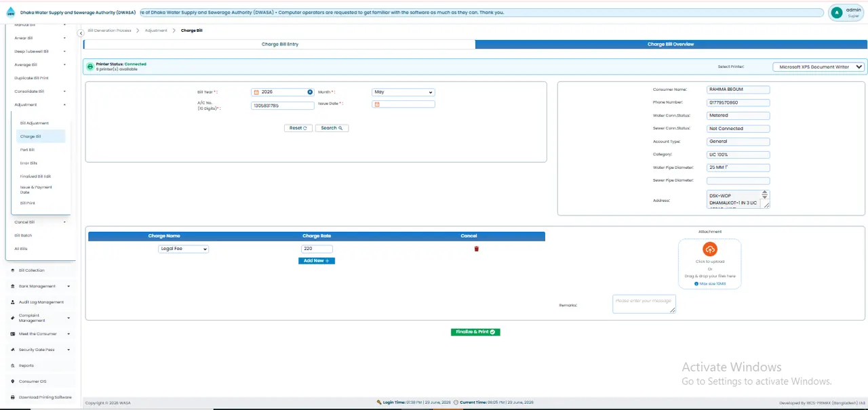Open the admin user avatar
This screenshot has width=868, height=410.
(837, 12)
